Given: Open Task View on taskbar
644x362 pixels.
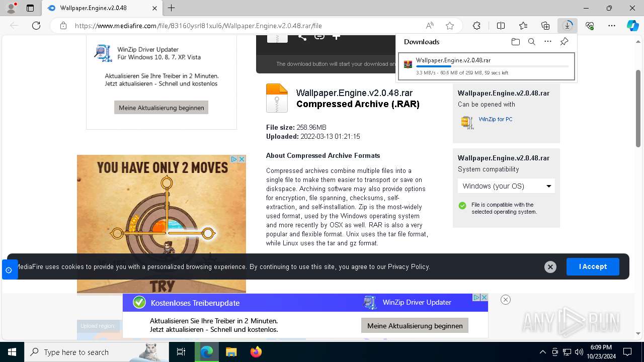Looking at the screenshot, I should [x=181, y=352].
